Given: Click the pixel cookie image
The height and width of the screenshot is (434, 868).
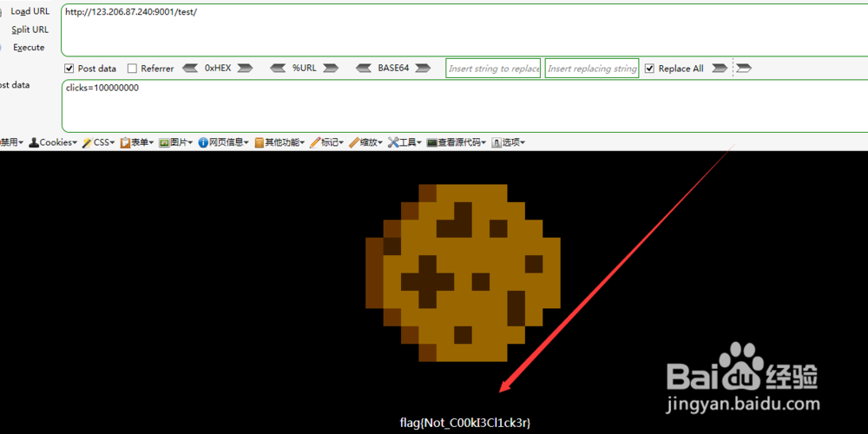Looking at the screenshot, I should pos(463,273).
